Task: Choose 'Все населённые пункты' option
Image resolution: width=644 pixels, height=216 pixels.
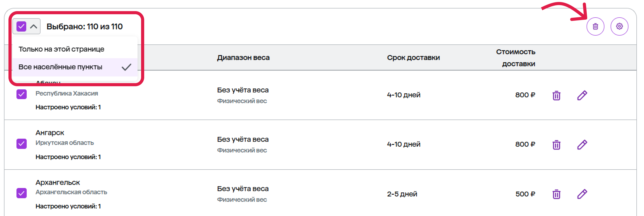Action: (75, 67)
